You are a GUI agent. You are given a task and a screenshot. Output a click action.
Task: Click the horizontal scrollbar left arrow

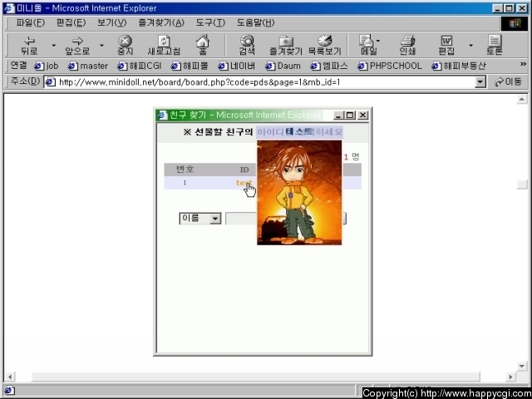click(10, 377)
